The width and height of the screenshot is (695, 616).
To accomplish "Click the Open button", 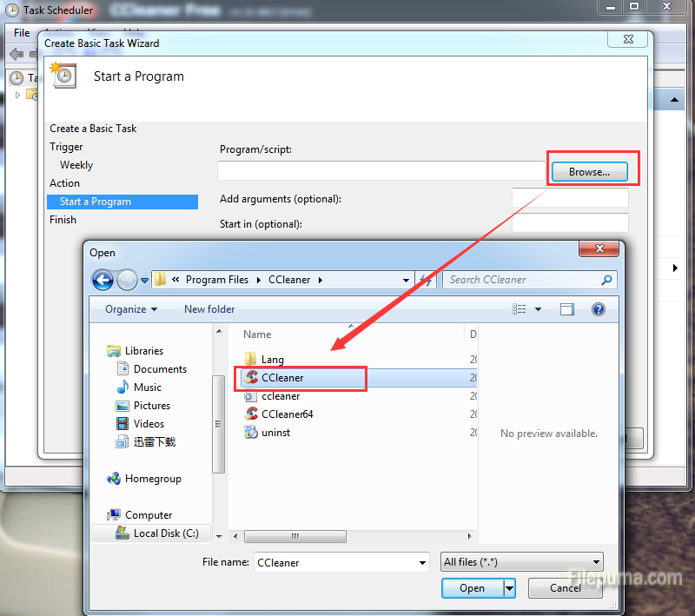I will (x=472, y=588).
